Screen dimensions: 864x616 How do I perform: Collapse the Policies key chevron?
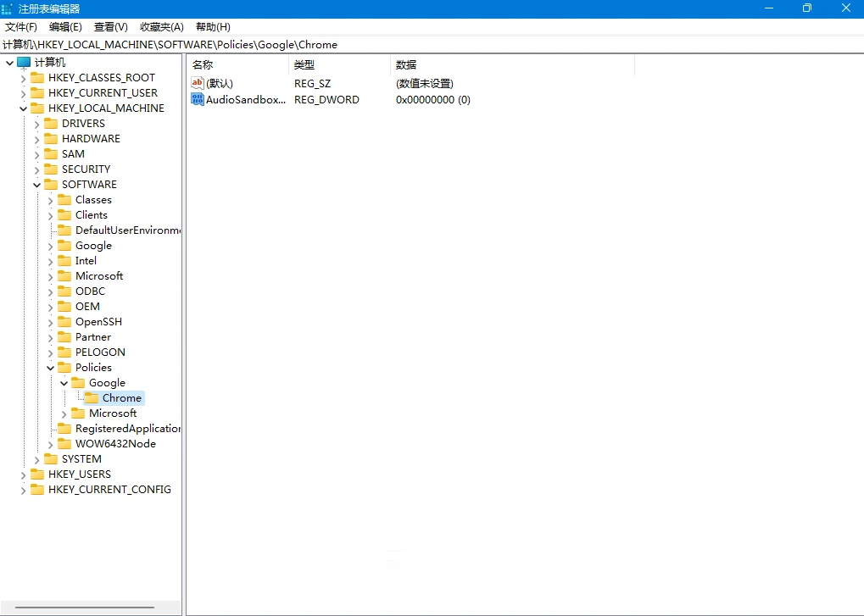(x=51, y=368)
